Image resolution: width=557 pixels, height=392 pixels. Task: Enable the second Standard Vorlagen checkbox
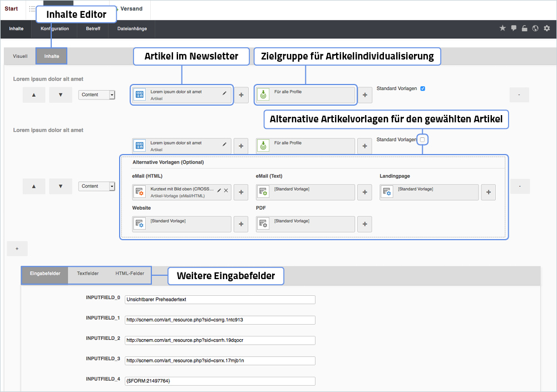tap(422, 140)
